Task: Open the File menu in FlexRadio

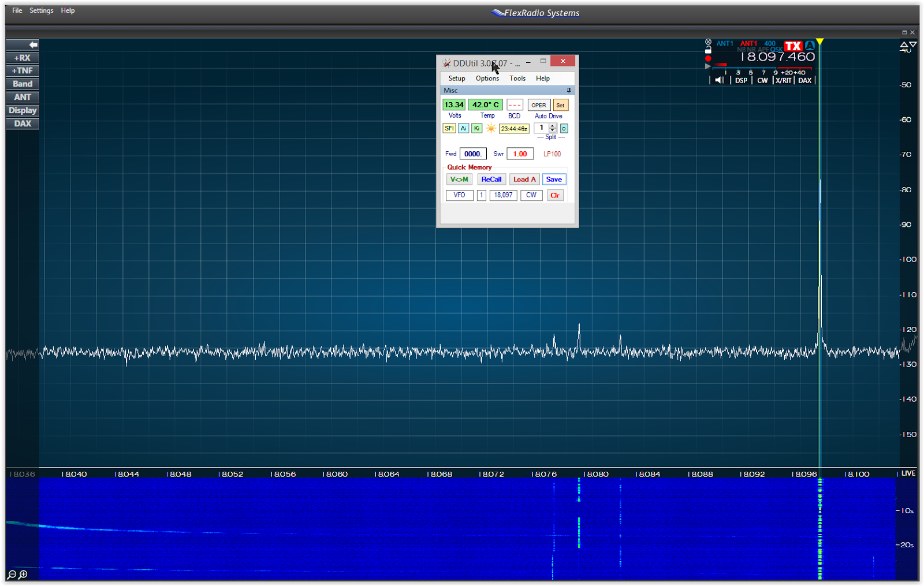Action: [17, 10]
